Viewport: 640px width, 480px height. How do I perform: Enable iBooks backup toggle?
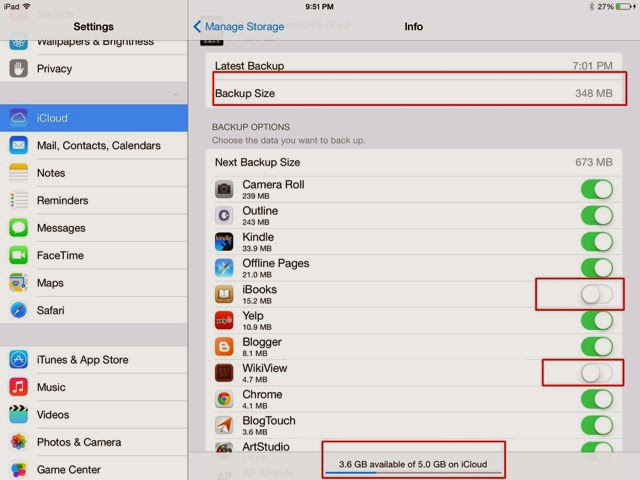coord(597,294)
